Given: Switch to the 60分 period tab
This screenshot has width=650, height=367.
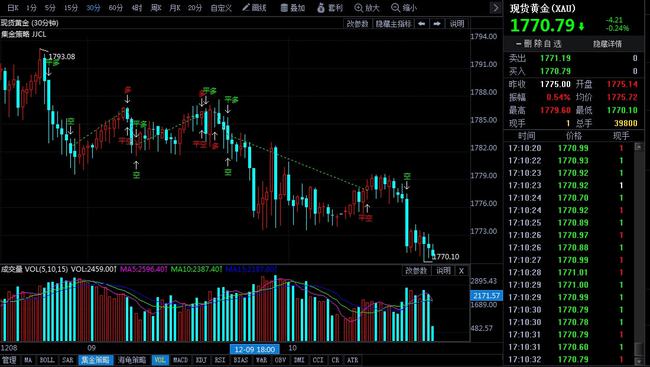Looking at the screenshot, I should (116, 8).
